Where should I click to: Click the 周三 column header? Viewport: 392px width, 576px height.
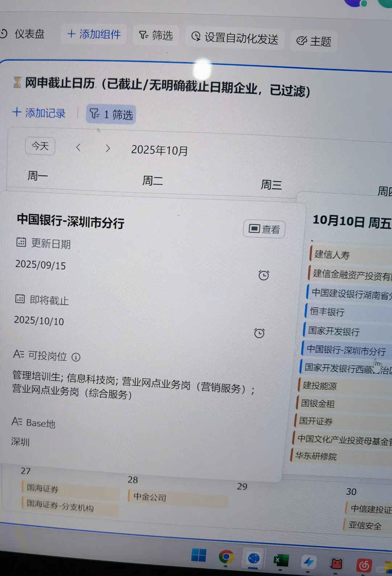[x=271, y=185]
